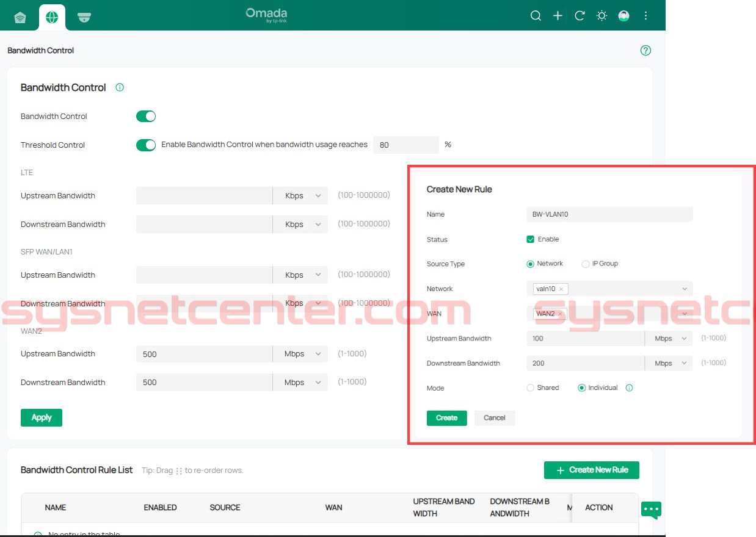Click the Create button in rule form
756x537 pixels.
(446, 418)
